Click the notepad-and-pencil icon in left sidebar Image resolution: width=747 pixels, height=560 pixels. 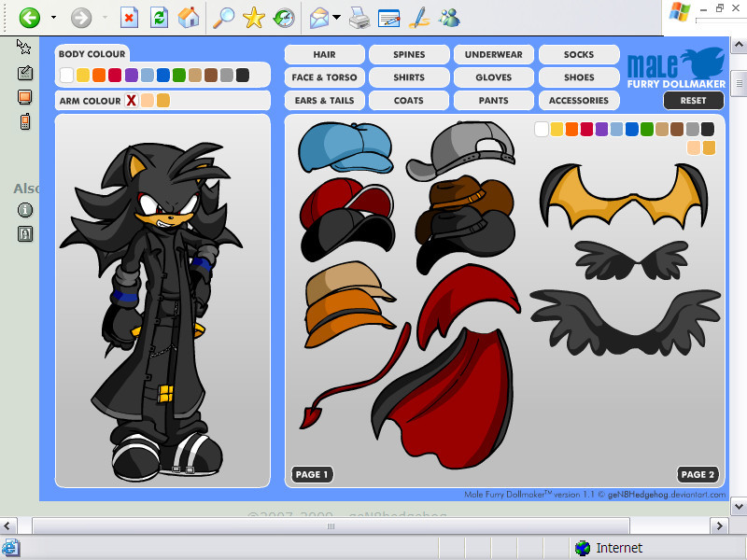(x=25, y=73)
